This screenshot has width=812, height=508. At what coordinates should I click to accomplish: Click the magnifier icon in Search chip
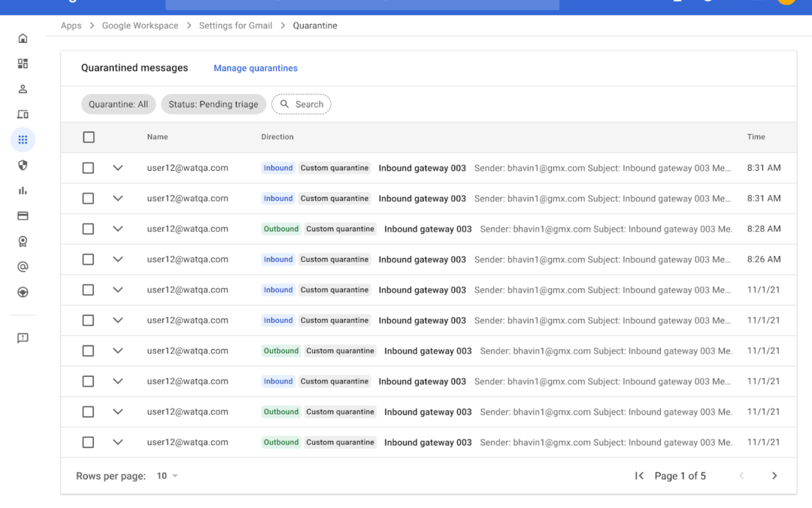click(x=284, y=104)
